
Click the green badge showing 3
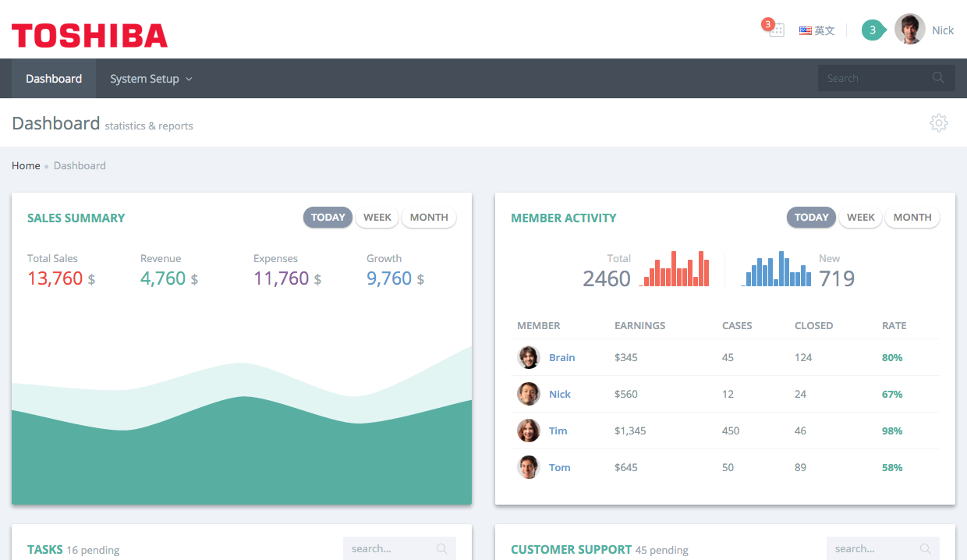click(873, 30)
